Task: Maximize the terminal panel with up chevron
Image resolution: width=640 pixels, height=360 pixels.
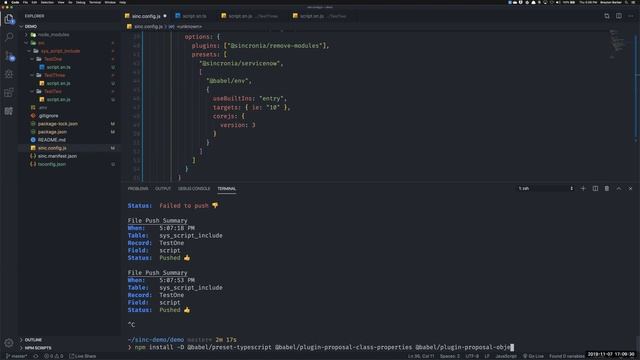Action: click(x=619, y=189)
